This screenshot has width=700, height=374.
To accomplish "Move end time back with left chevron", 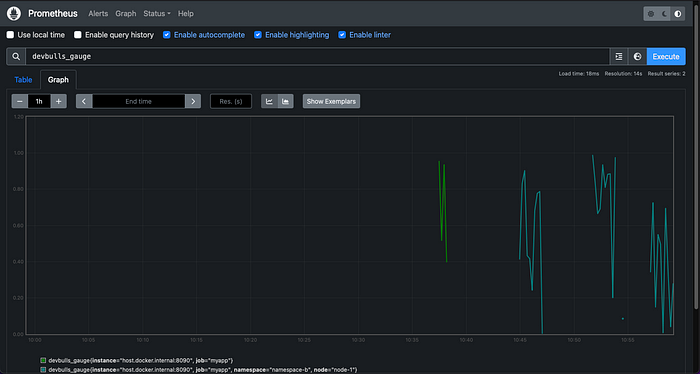I will 84,101.
